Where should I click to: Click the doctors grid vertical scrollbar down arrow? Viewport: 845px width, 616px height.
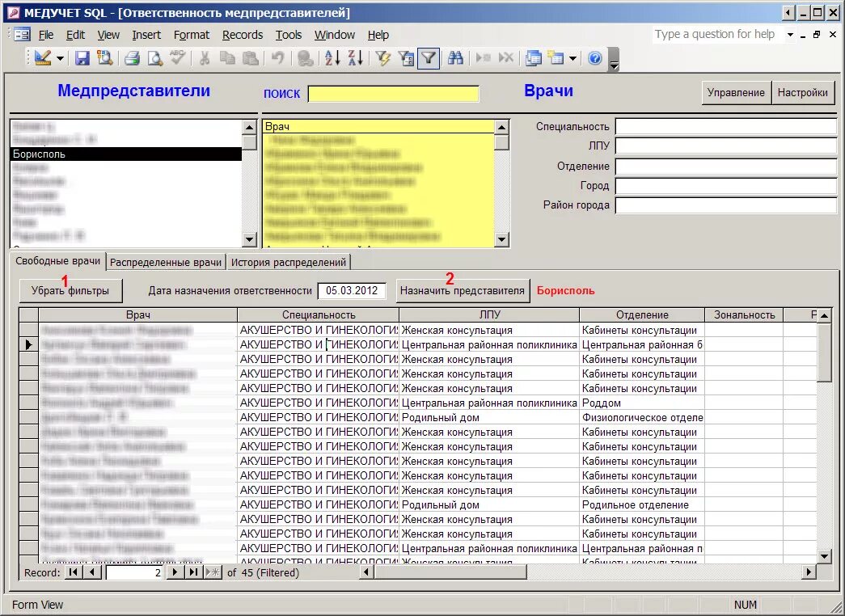click(824, 556)
